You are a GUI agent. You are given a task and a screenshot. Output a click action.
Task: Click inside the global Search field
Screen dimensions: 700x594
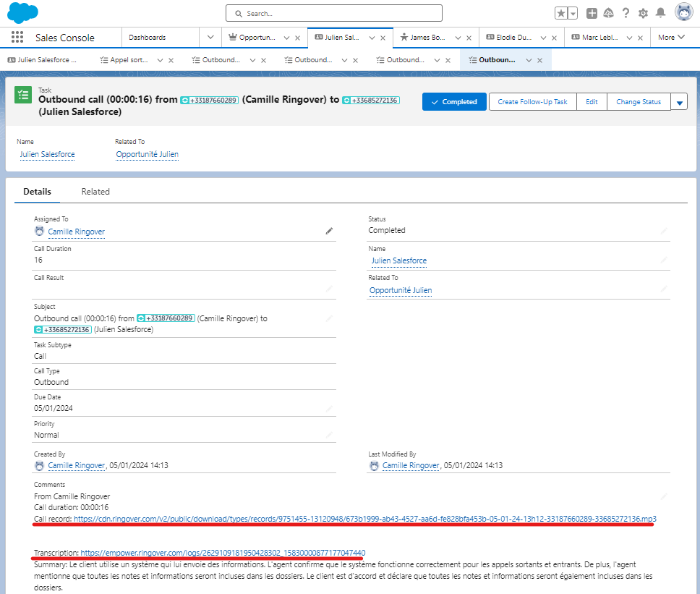point(334,14)
